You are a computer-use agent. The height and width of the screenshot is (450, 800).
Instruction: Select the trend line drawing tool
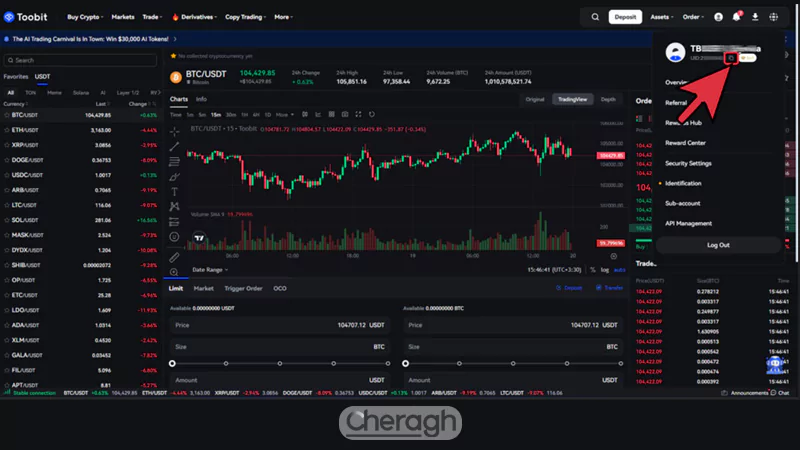(x=175, y=145)
